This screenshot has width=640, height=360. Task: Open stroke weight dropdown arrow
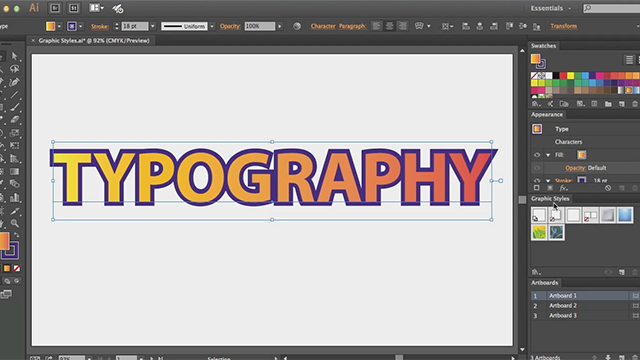pos(153,26)
